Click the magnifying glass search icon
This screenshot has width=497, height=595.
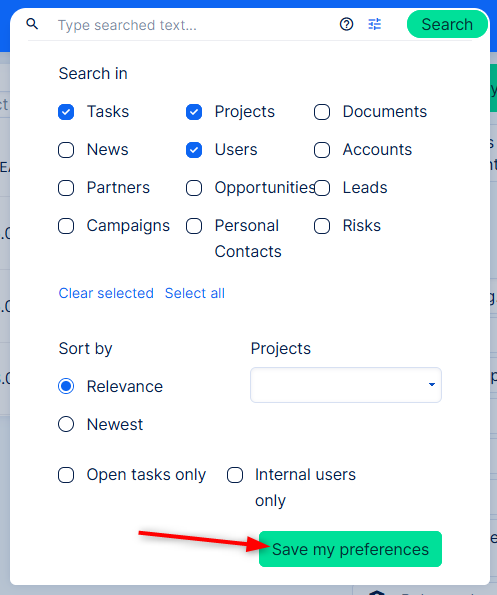[x=32, y=24]
